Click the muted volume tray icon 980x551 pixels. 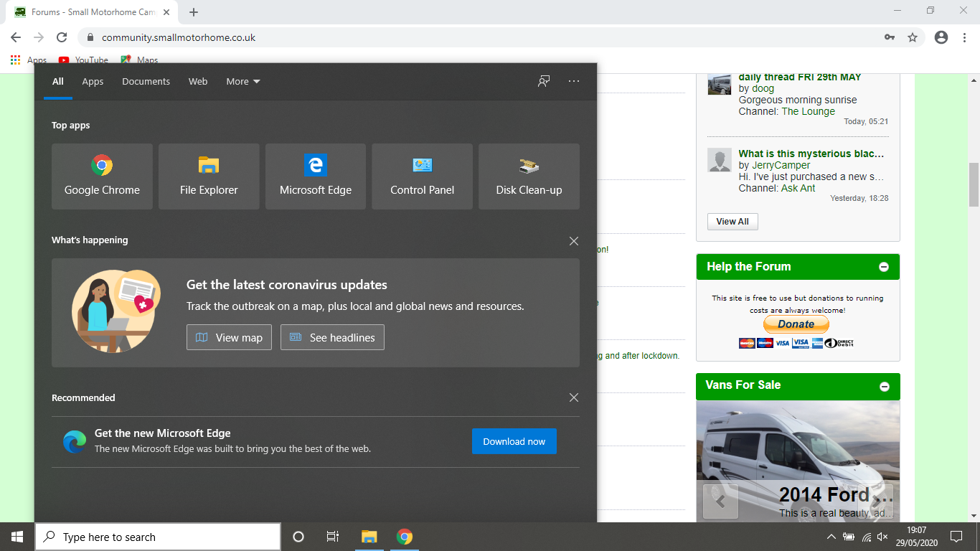(x=882, y=537)
